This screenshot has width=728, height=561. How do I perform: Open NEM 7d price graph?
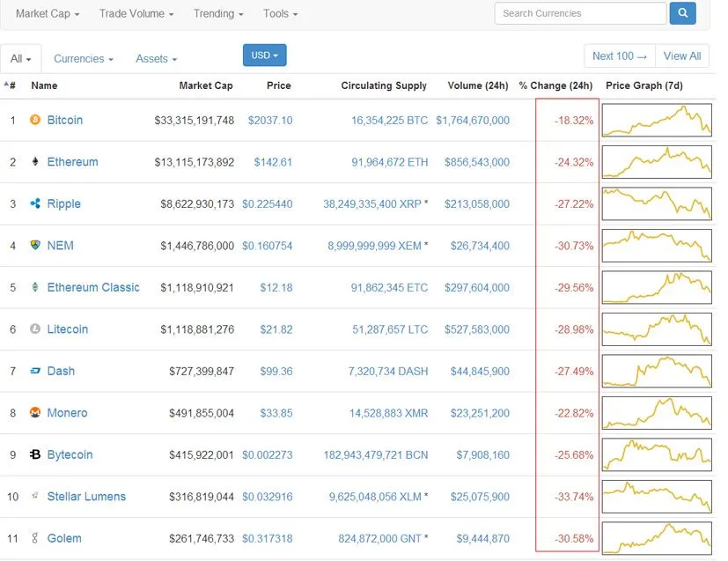[x=657, y=246]
